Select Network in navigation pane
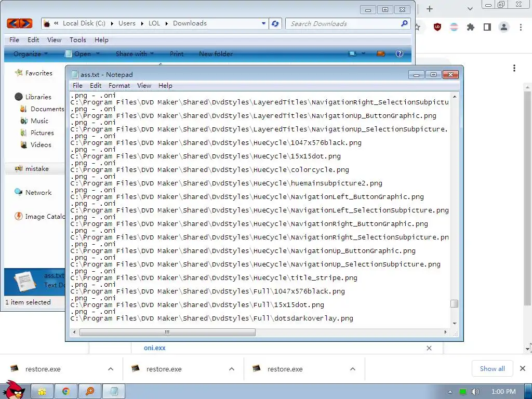The image size is (532, 399). pos(38,192)
